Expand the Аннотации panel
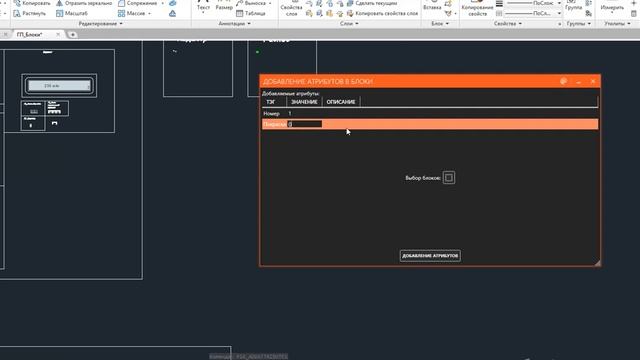This screenshot has height=360, width=640. (234, 24)
